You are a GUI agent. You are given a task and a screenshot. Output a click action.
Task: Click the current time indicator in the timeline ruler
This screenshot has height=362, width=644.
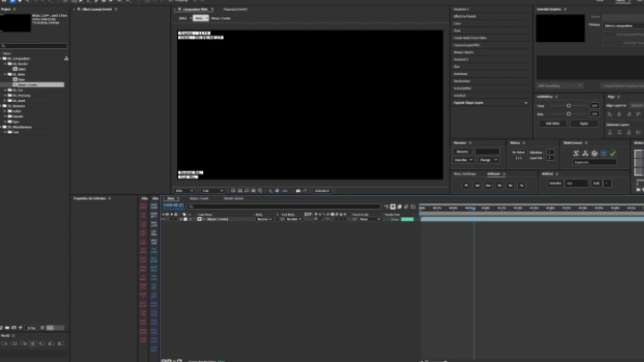click(474, 208)
